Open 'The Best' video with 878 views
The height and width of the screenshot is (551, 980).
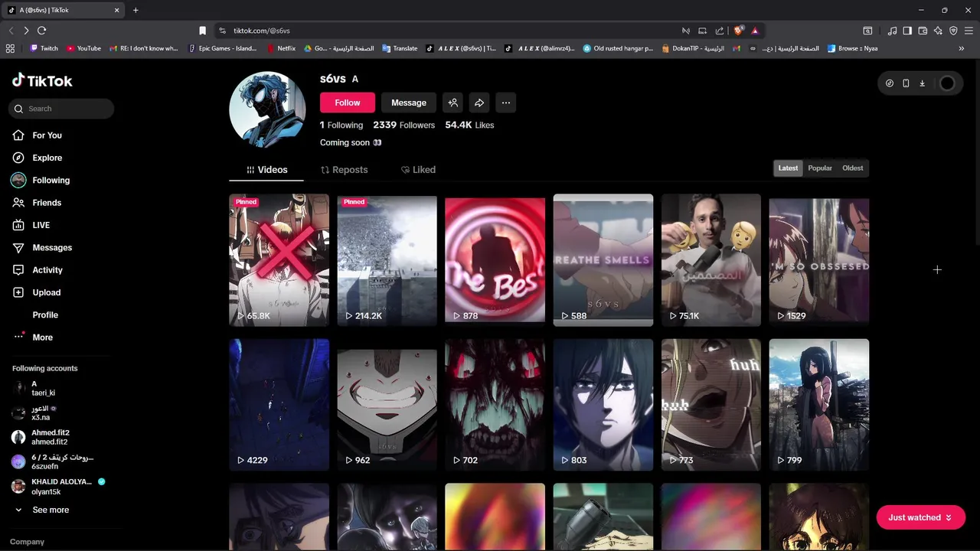coord(495,260)
